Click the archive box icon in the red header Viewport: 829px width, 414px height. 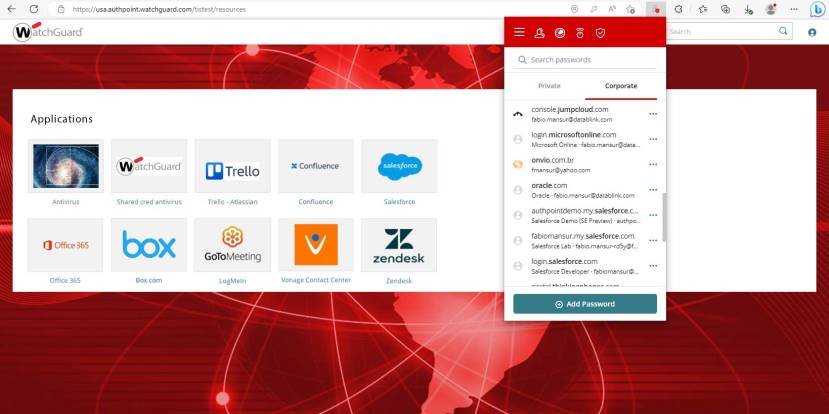(580, 33)
